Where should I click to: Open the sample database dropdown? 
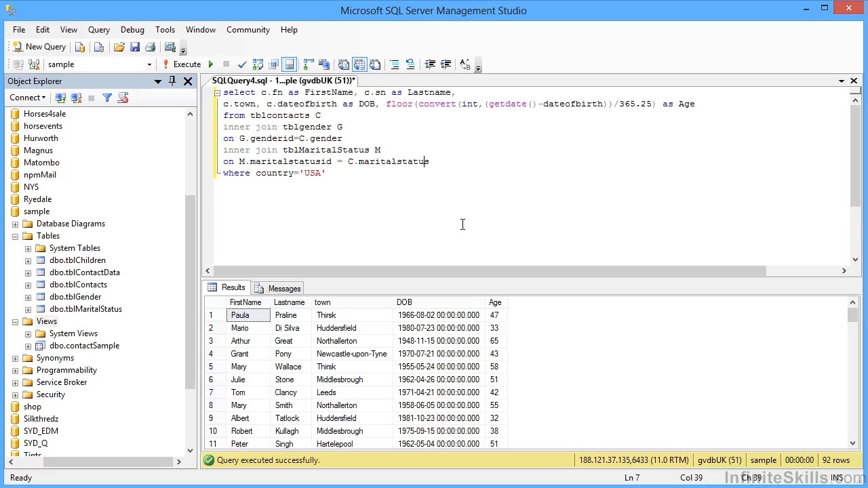(149, 64)
